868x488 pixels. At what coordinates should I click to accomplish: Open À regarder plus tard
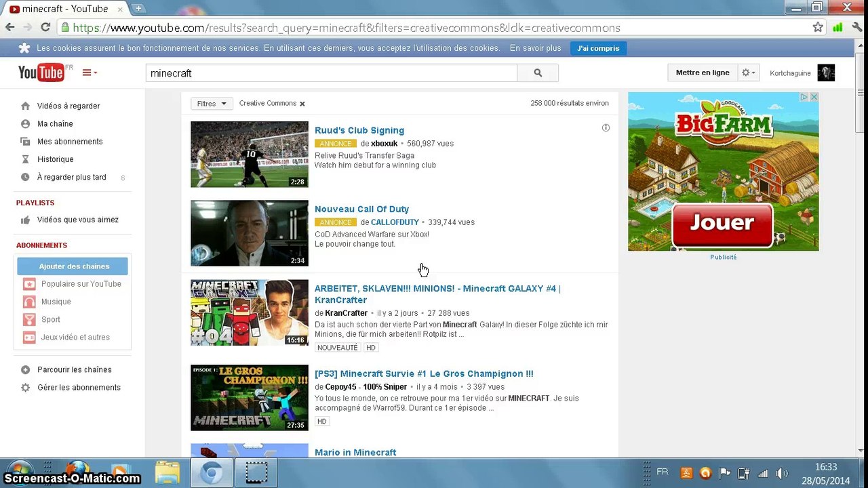pos(71,177)
